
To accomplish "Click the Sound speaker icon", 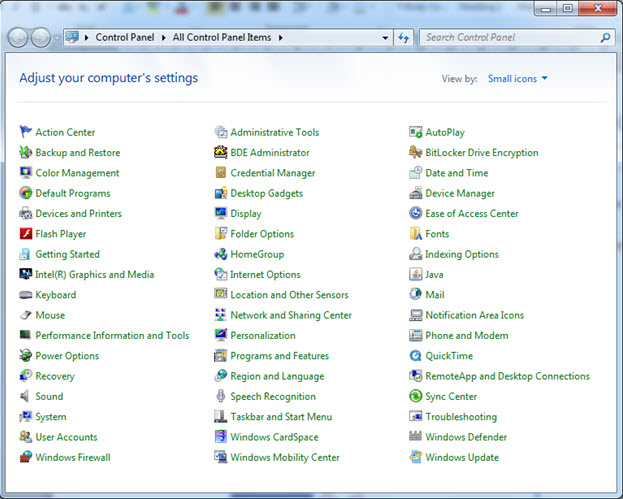I will click(x=25, y=396).
